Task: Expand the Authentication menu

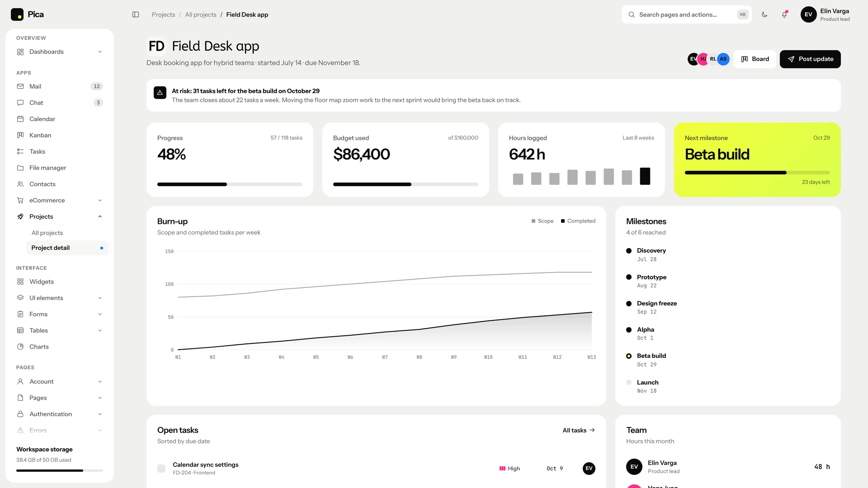Action: (60, 414)
